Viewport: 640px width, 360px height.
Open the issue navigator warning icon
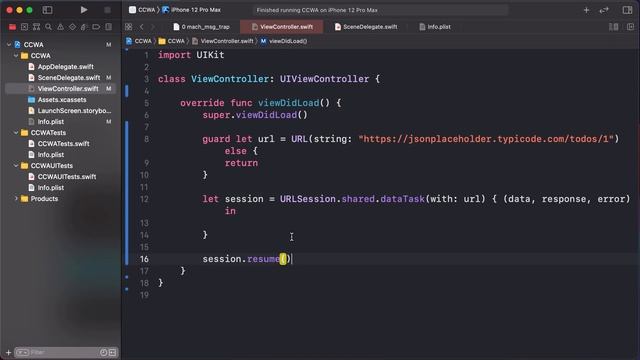pos(60,27)
